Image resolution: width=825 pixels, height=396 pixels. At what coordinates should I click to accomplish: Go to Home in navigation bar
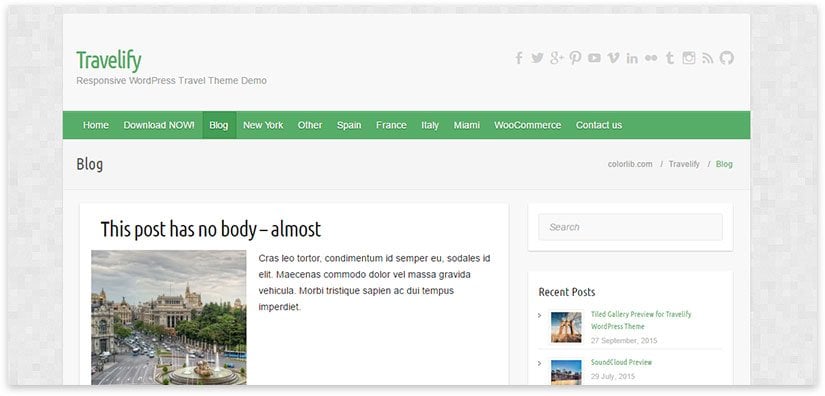tap(96, 125)
